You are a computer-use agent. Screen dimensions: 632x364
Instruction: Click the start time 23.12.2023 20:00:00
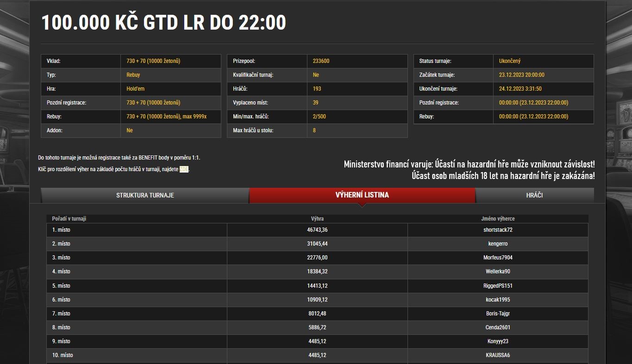pos(521,75)
